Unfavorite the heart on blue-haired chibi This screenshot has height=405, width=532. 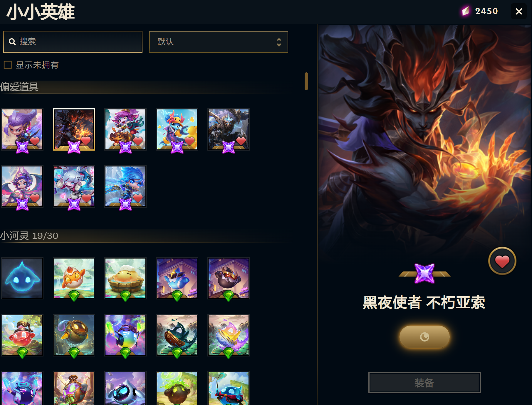click(138, 198)
